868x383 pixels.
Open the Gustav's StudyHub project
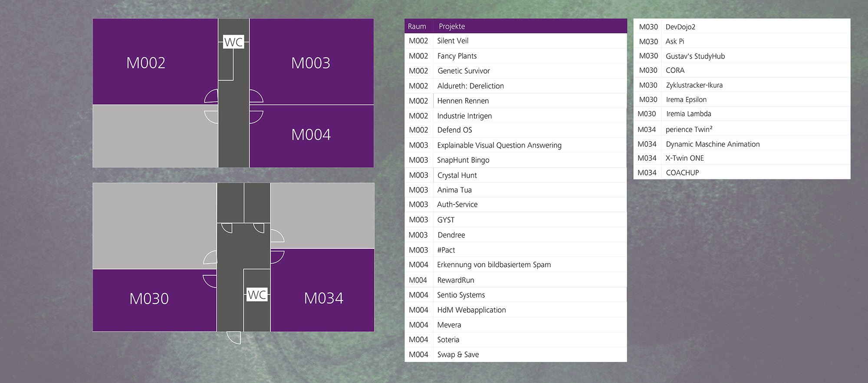point(695,56)
